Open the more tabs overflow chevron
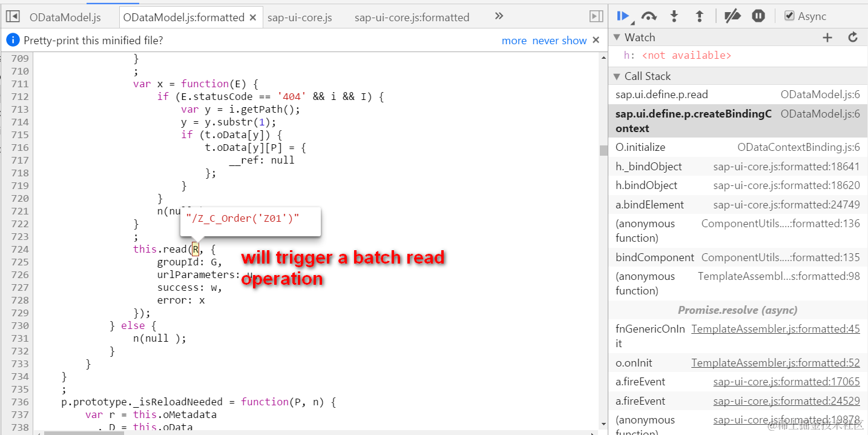The height and width of the screenshot is (435, 868). tap(499, 16)
